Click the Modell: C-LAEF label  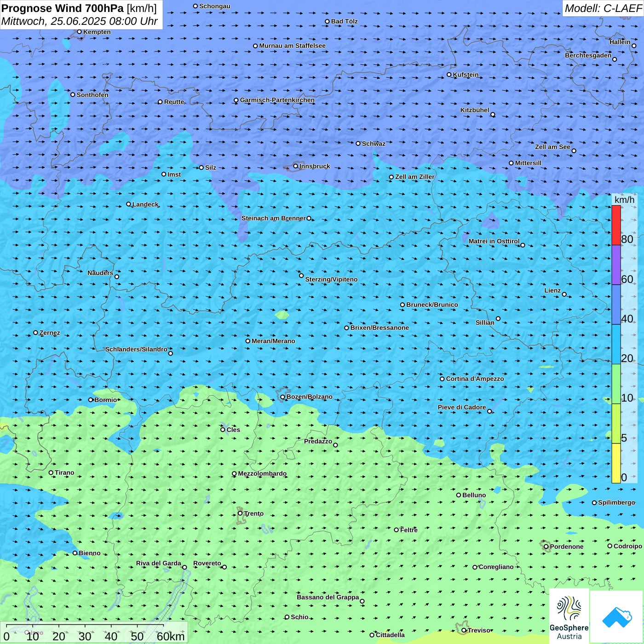[603, 8]
